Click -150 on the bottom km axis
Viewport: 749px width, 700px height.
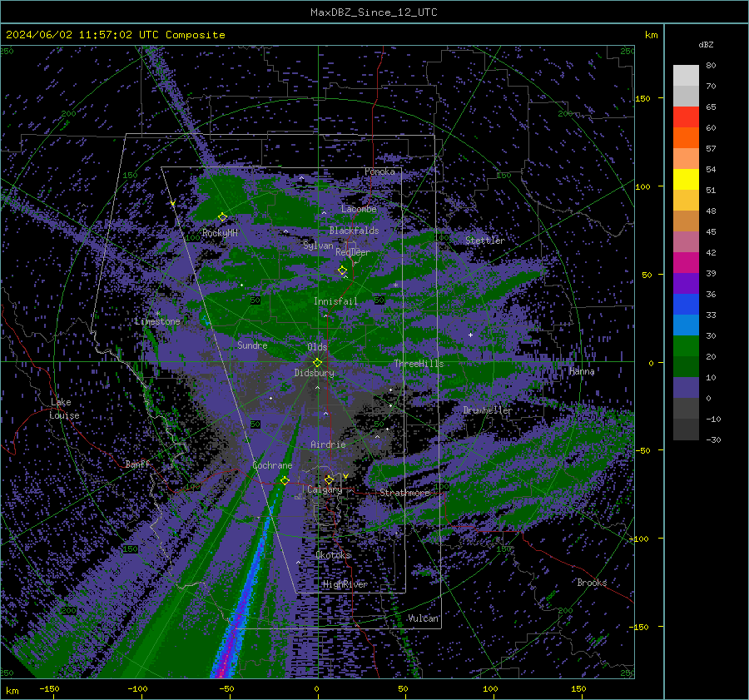tap(49, 689)
